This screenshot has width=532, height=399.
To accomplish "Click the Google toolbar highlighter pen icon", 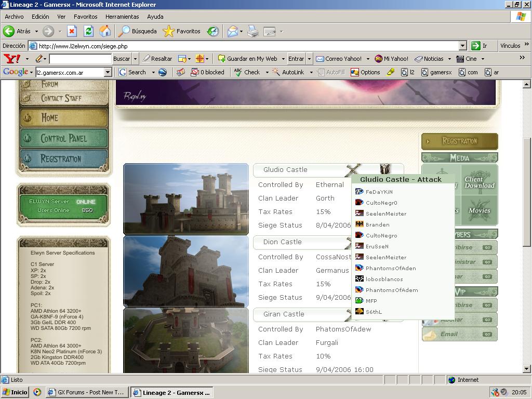I will [391, 72].
